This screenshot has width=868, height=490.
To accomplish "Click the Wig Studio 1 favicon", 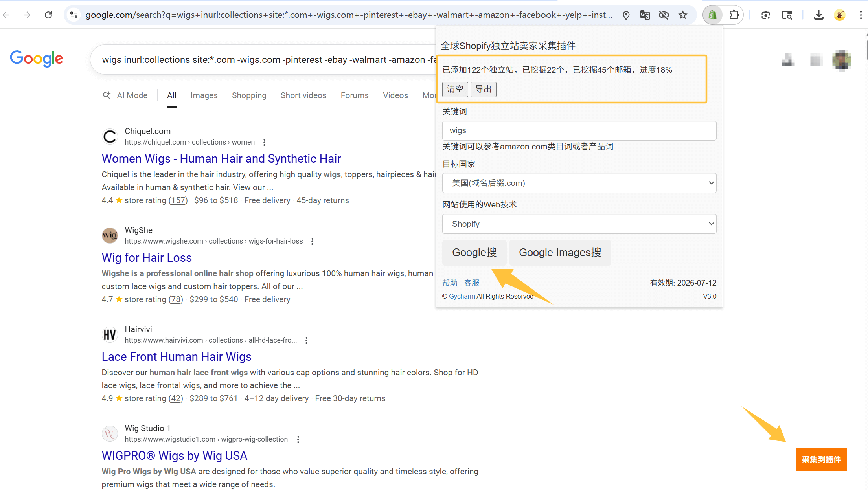I will click(110, 433).
